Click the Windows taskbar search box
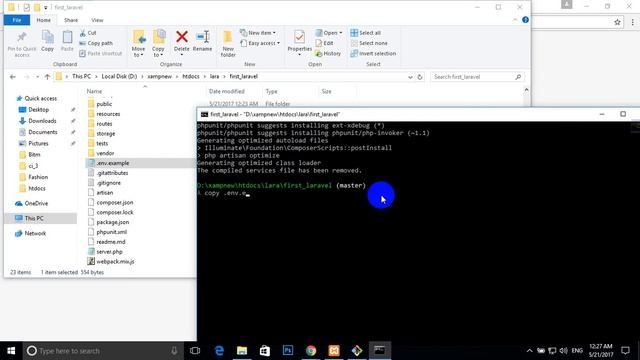This screenshot has height=360, width=640. tap(102, 351)
